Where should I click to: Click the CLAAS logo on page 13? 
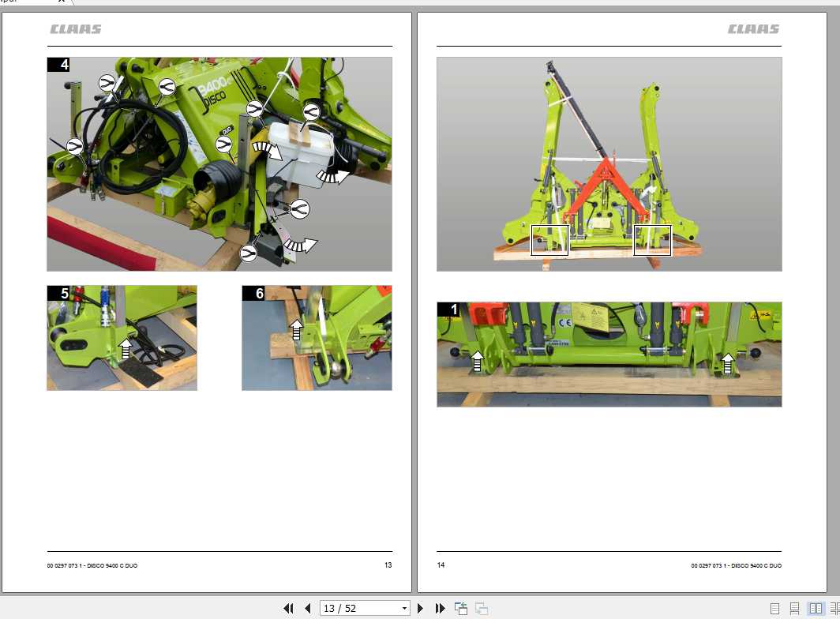77,29
